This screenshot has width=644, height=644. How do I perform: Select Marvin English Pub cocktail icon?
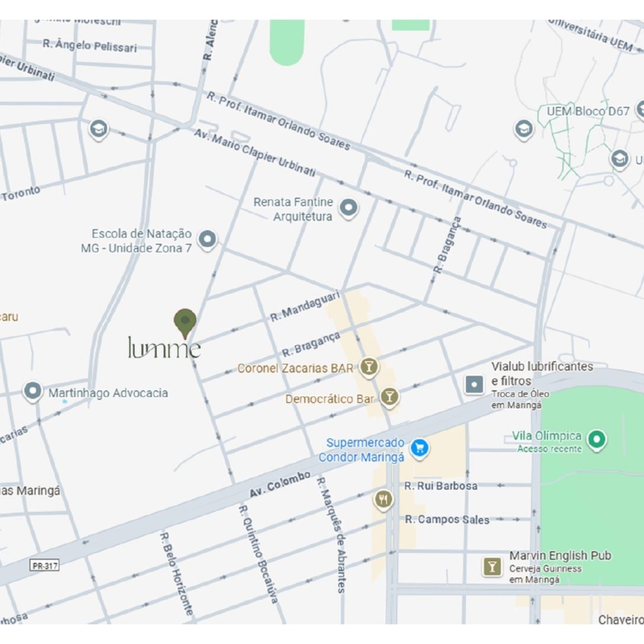pyautogui.click(x=492, y=566)
